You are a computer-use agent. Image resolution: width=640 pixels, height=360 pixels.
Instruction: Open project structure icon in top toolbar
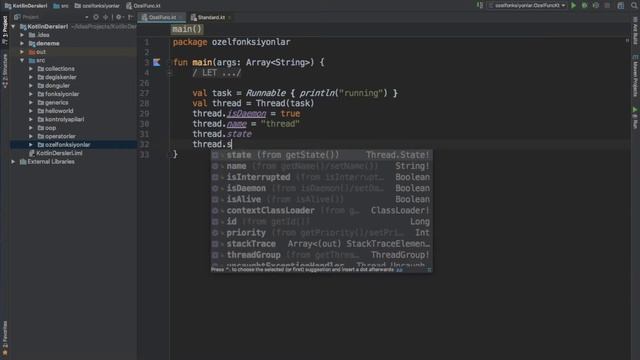tap(620, 6)
